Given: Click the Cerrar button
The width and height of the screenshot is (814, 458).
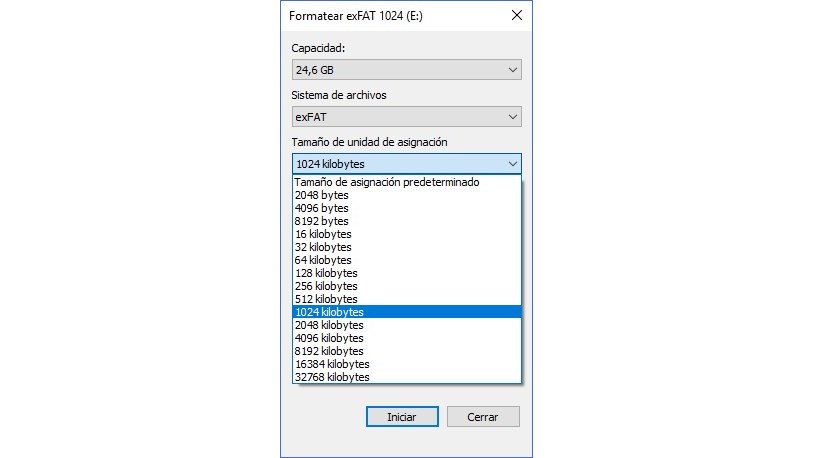Looking at the screenshot, I should coord(483,416).
